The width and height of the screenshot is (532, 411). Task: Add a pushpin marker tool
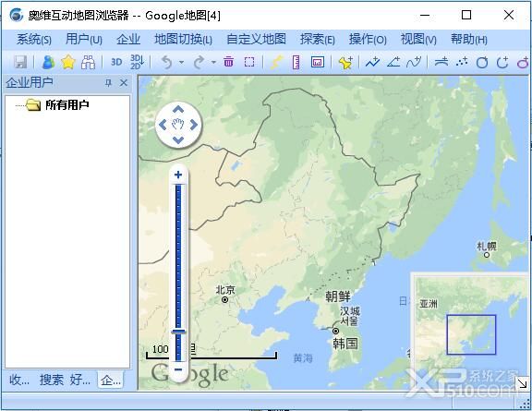345,63
